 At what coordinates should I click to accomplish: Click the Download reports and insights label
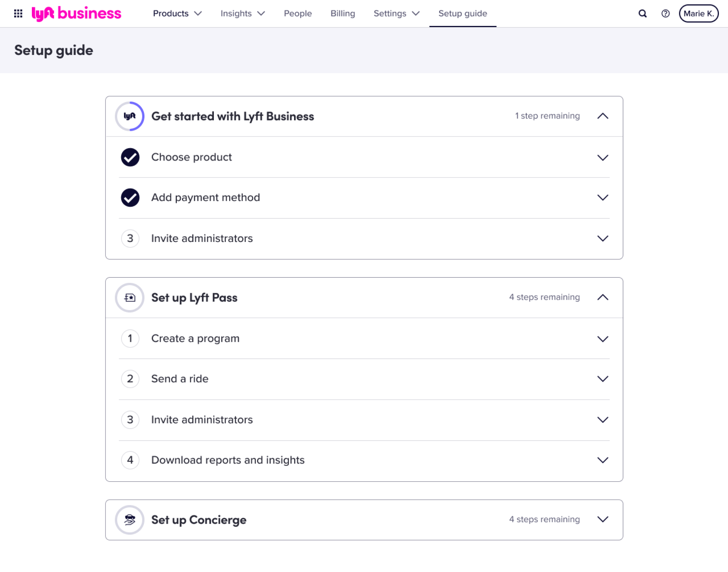[228, 460]
